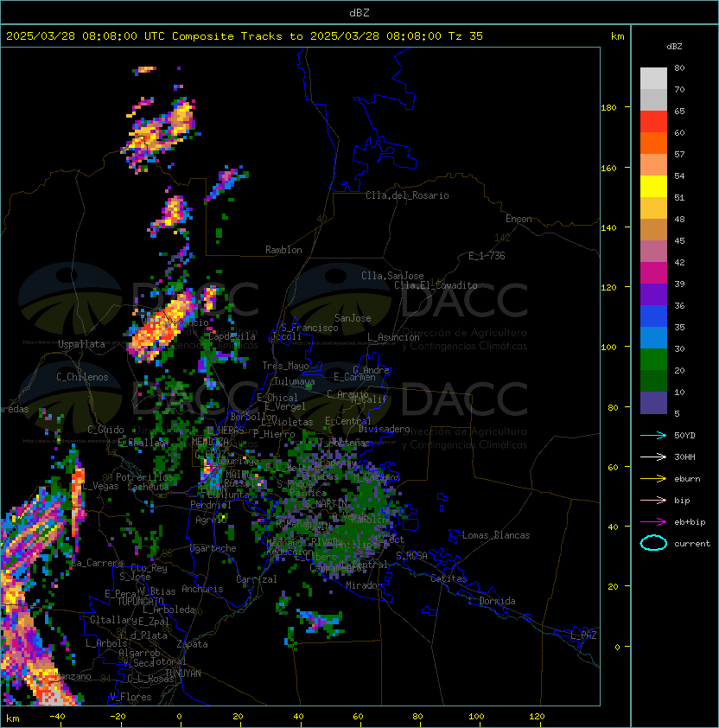Click the 'Tz 35' header value

[x=466, y=36]
